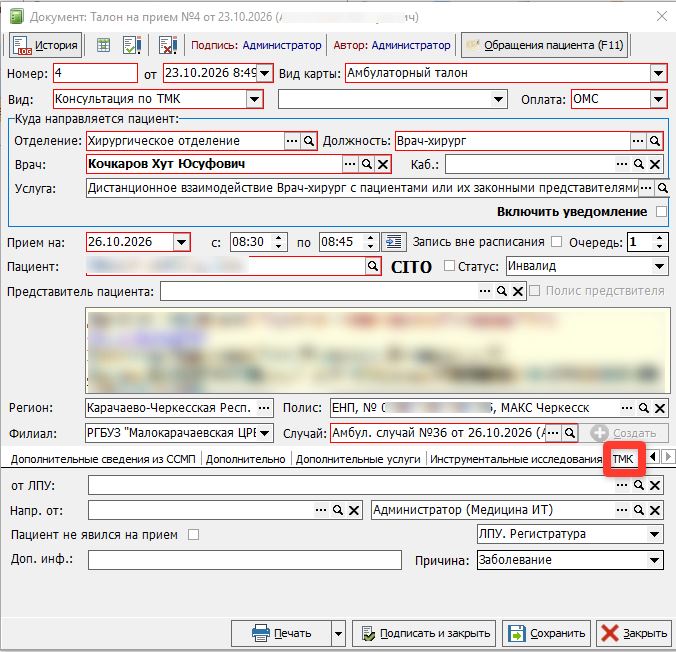Image resolution: width=676 pixels, height=652 pixels.
Task: Search Каб. with magnifier icon
Action: (638, 164)
